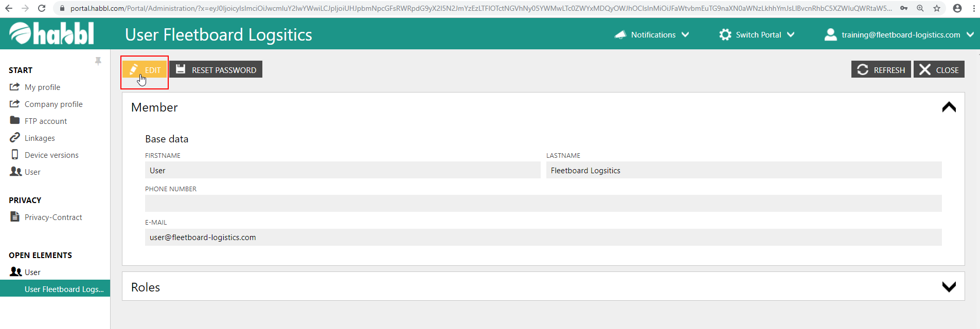Click the Reset Password button
The height and width of the screenshot is (329, 980).
pyautogui.click(x=216, y=70)
